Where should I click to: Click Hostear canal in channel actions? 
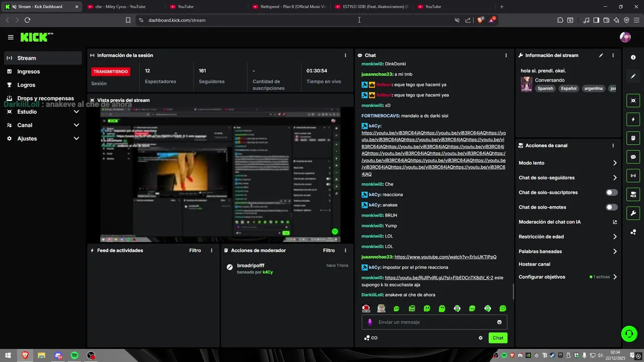coord(534,264)
